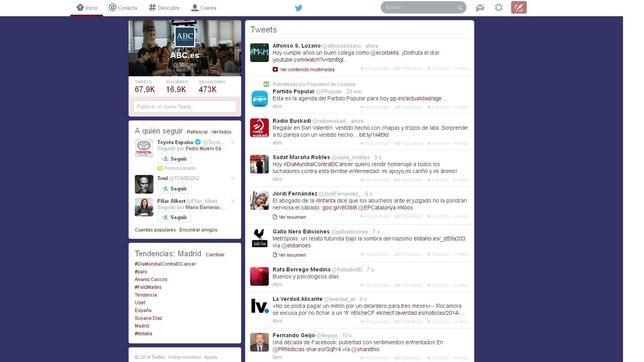Open the Conecta tab
Viewport: 644px width, 362px height.
(123, 8)
